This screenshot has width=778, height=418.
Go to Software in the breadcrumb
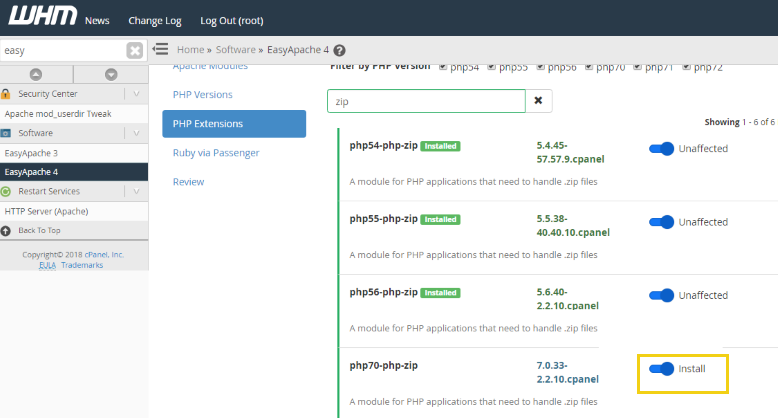point(236,50)
